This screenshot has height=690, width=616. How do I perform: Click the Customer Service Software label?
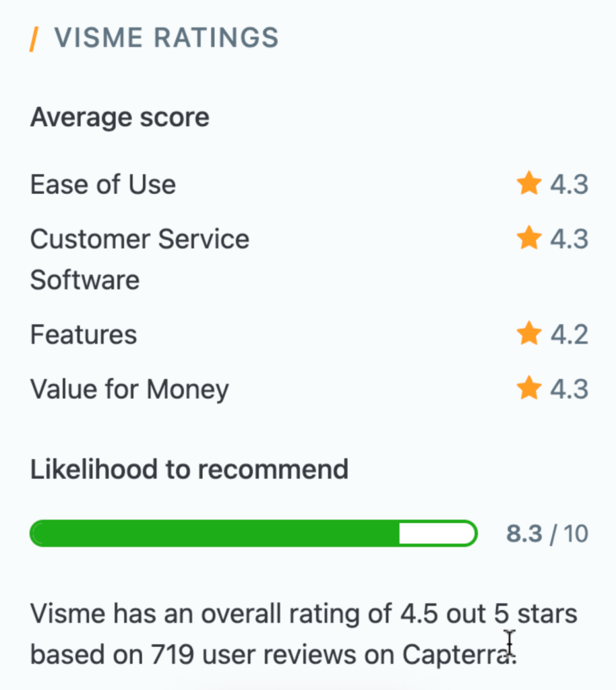tap(140, 259)
